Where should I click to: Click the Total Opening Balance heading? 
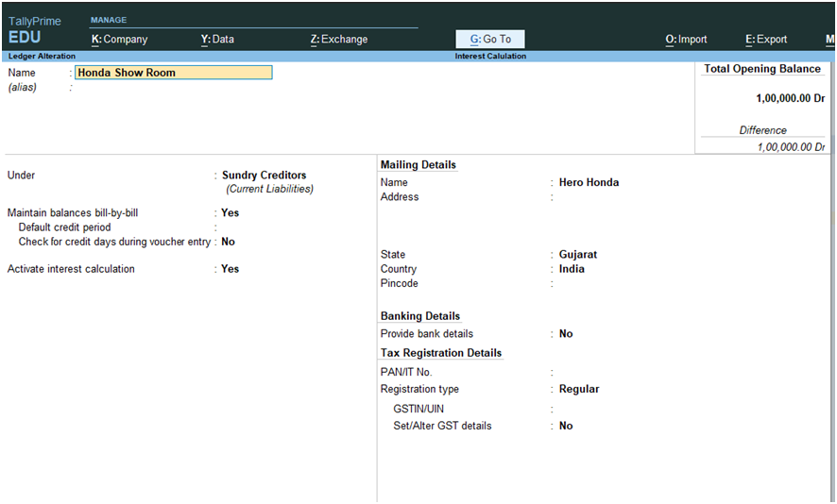761,69
